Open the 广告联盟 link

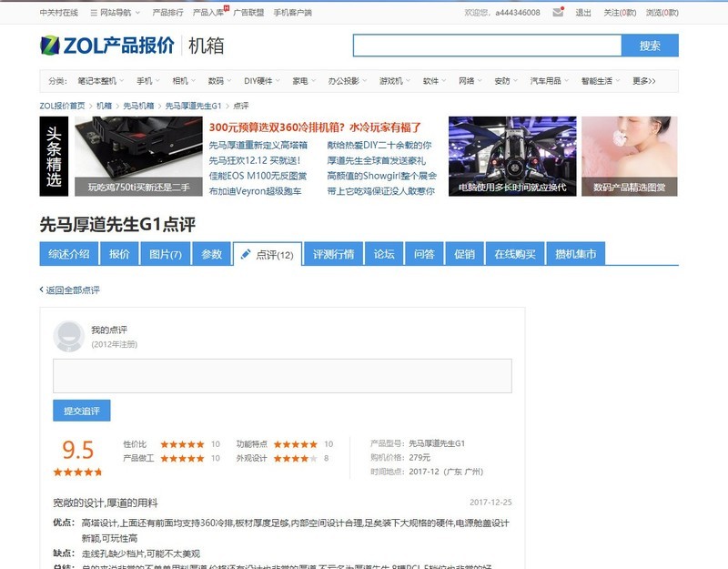point(248,13)
